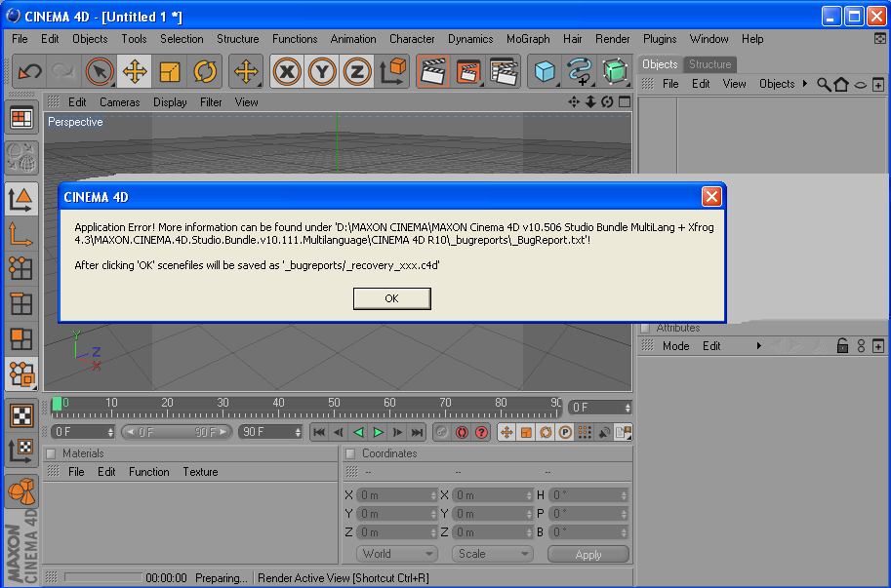Play animation backwards
This screenshot has height=588, width=891.
pos(358,433)
